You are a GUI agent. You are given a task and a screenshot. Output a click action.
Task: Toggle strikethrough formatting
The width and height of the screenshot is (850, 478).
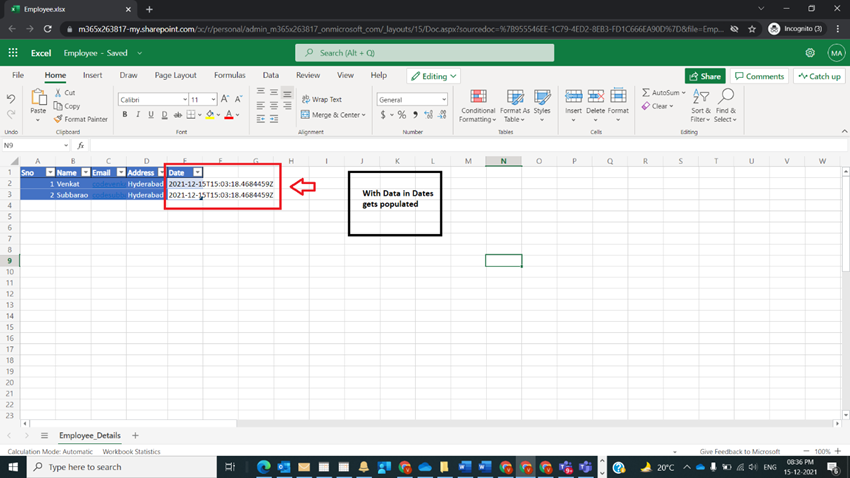tap(177, 114)
